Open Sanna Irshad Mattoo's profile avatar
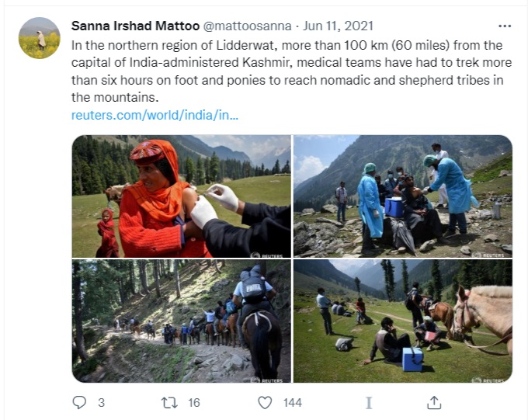 coord(39,37)
